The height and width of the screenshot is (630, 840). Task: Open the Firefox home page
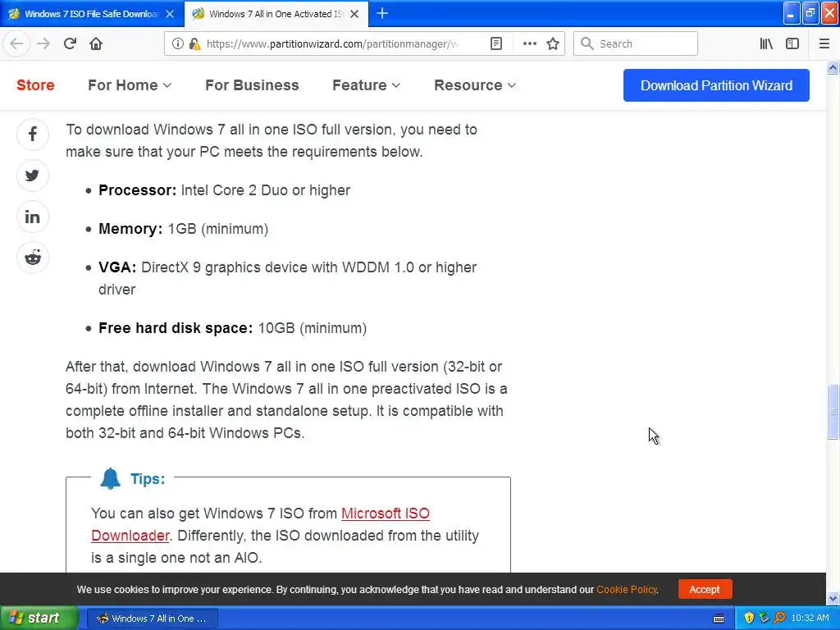click(96, 43)
